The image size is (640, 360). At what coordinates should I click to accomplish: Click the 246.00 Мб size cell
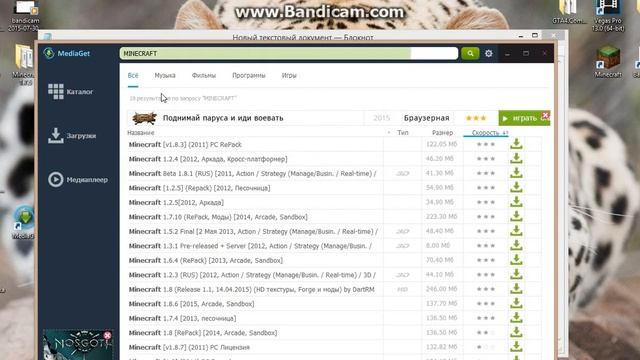441,289
